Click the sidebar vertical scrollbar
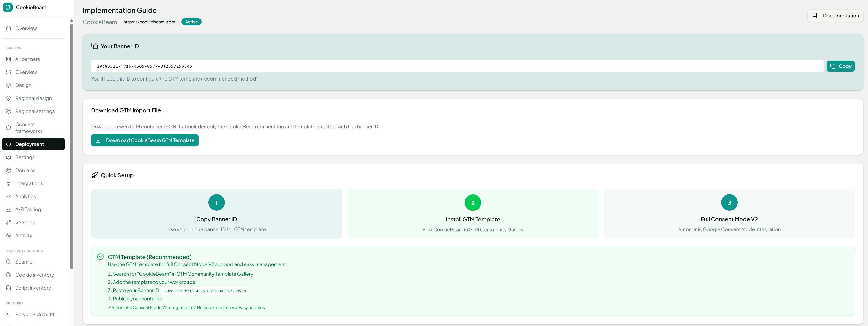 click(x=71, y=146)
